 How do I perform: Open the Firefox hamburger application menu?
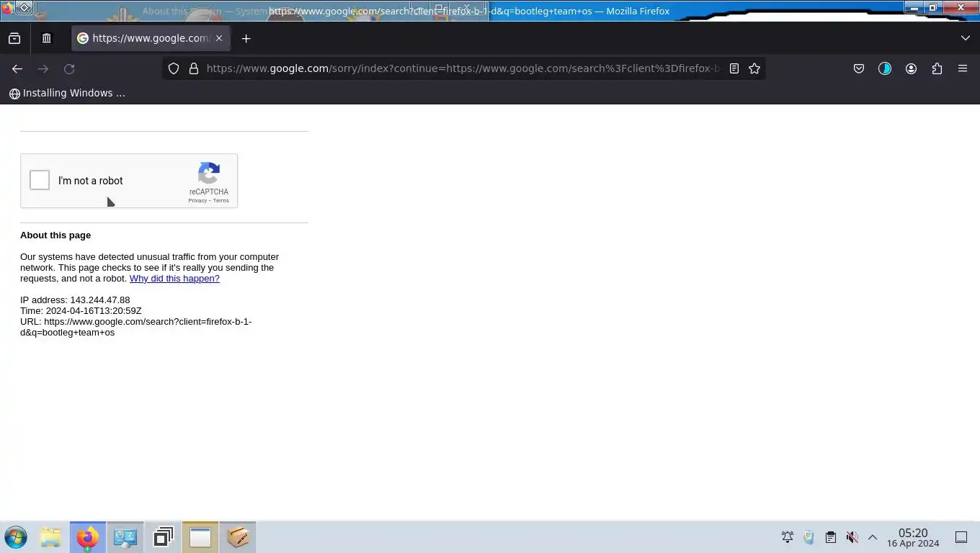pyautogui.click(x=963, y=68)
